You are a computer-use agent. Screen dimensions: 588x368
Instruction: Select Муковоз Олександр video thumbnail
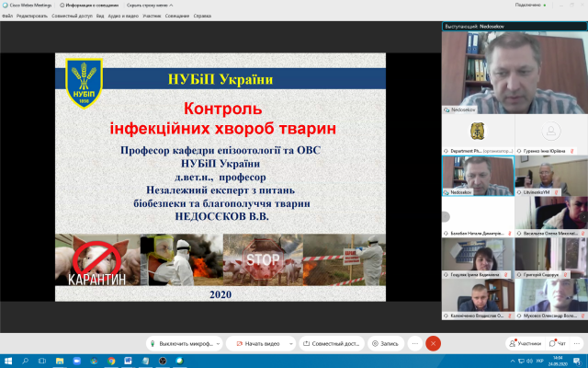tap(551, 299)
